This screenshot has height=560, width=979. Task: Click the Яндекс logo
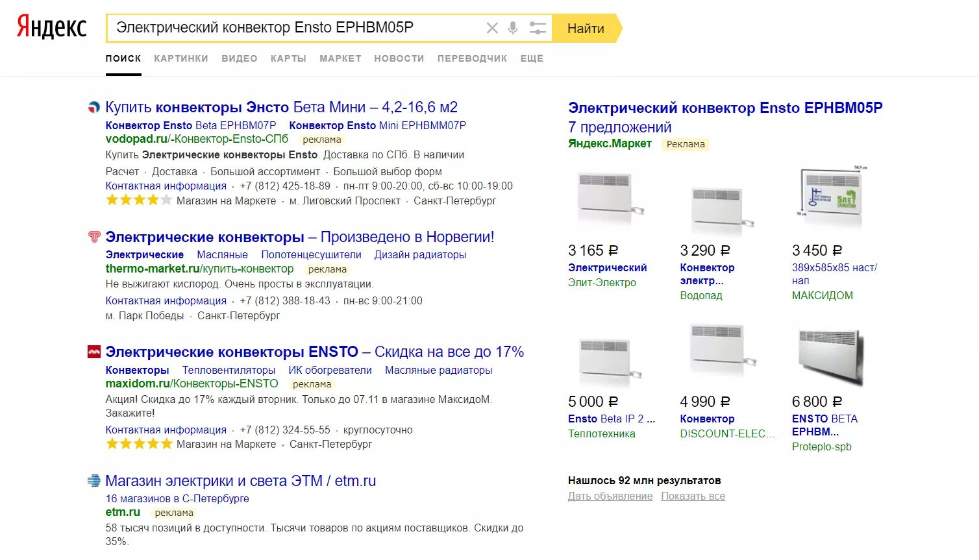click(51, 28)
